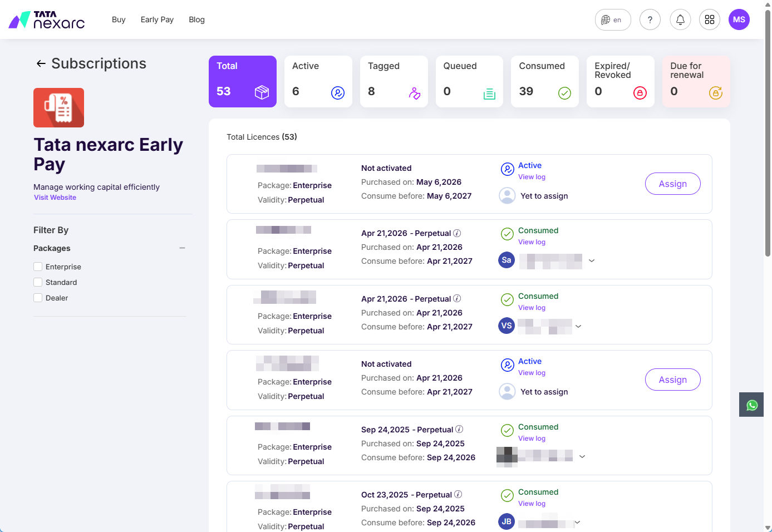772x532 pixels.
Task: Select the Tagged 8 licences tab
Action: [394, 81]
